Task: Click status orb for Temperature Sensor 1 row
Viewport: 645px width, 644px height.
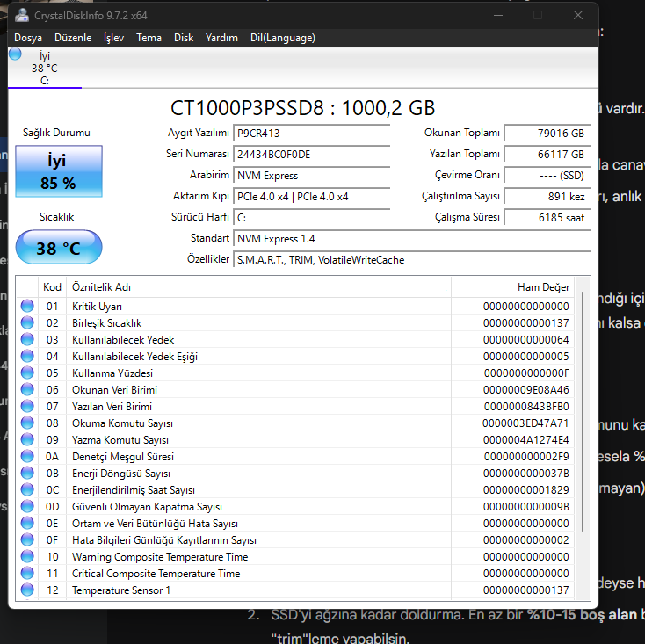Action: (27, 590)
